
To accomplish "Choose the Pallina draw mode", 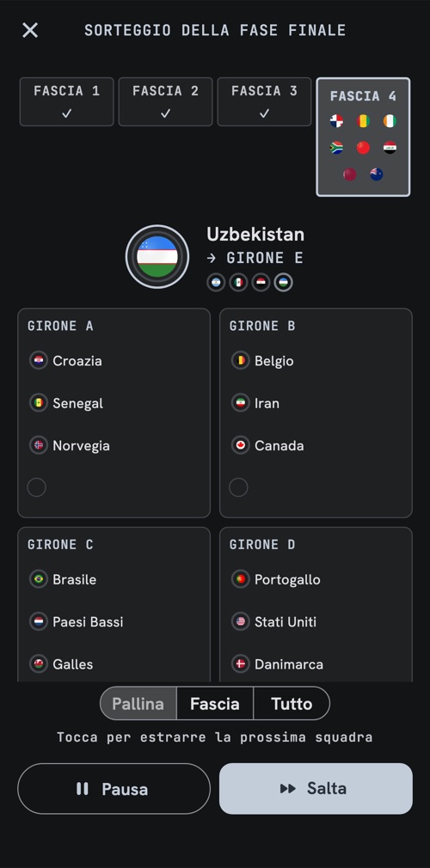I will click(138, 704).
